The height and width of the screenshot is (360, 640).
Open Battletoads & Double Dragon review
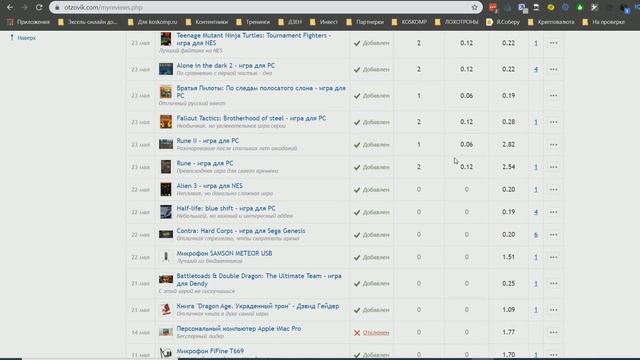click(259, 280)
